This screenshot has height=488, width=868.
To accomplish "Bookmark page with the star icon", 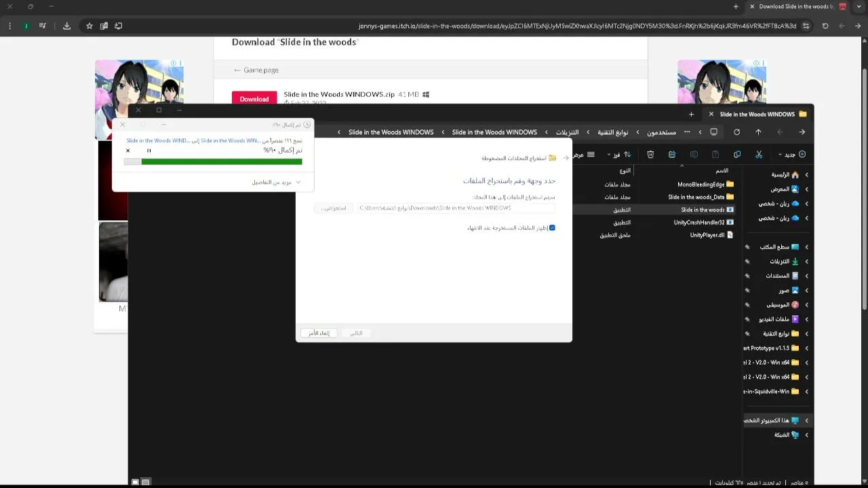I will (89, 26).
